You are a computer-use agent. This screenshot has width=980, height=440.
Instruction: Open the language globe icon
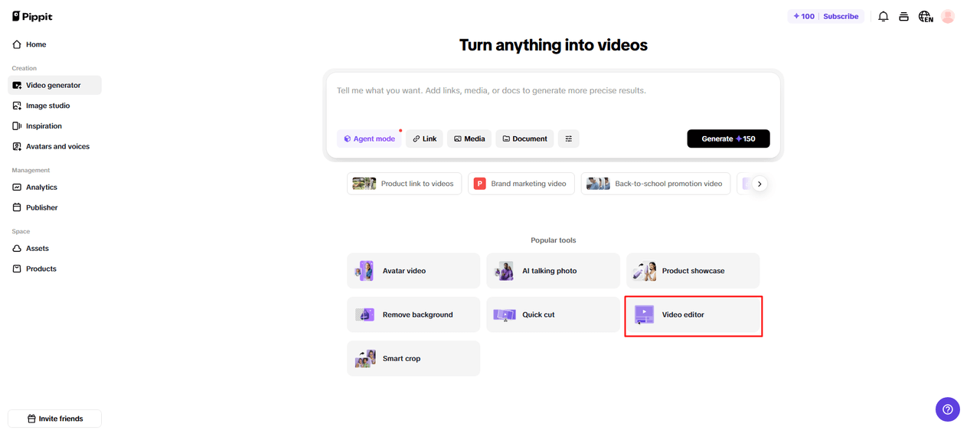point(926,16)
